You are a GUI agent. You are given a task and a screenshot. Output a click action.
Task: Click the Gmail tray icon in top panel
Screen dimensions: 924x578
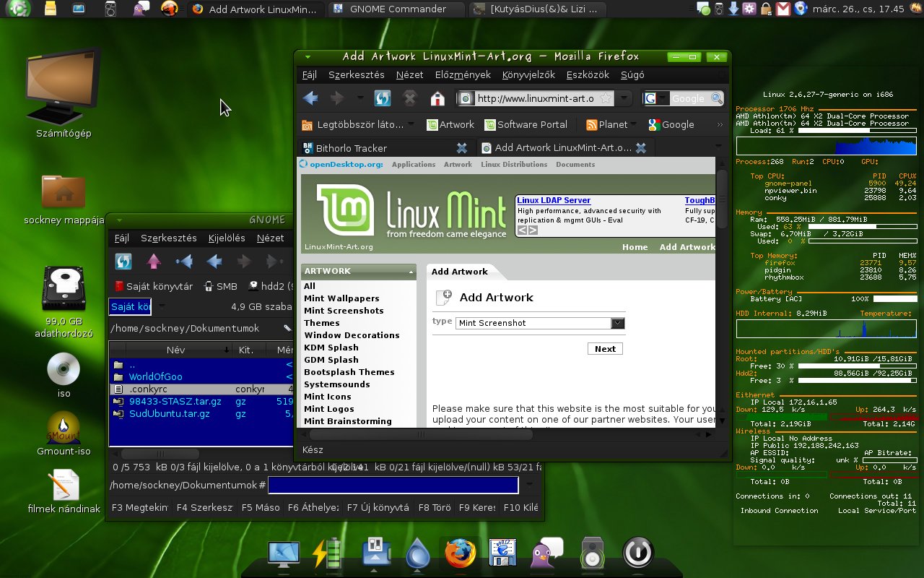click(x=783, y=9)
